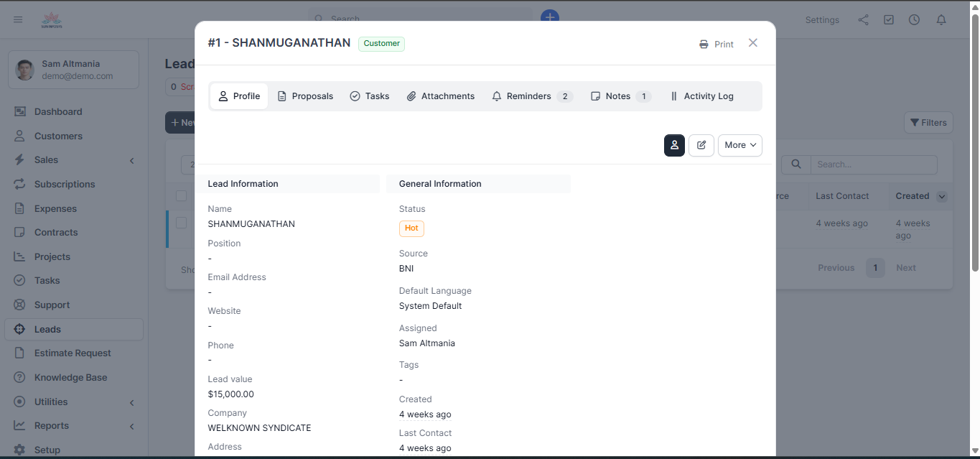Open the notifications bell icon
Viewport: 980px width, 459px height.
click(x=941, y=19)
